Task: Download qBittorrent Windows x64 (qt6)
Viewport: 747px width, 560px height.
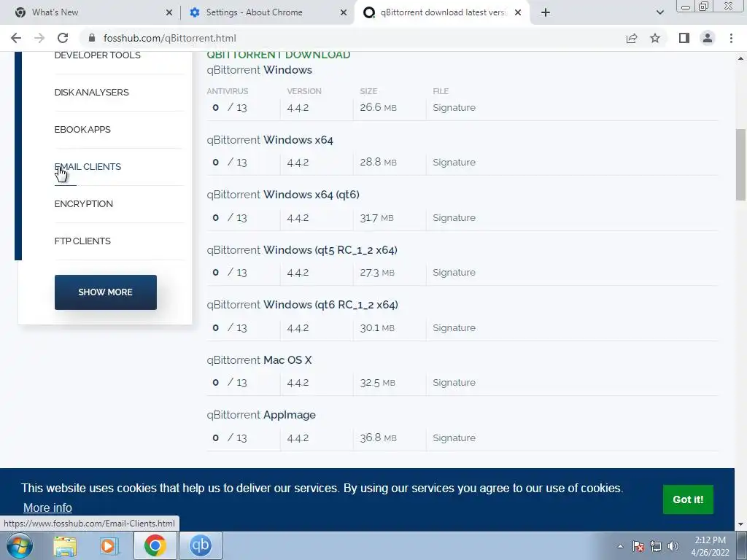Action: coord(283,195)
